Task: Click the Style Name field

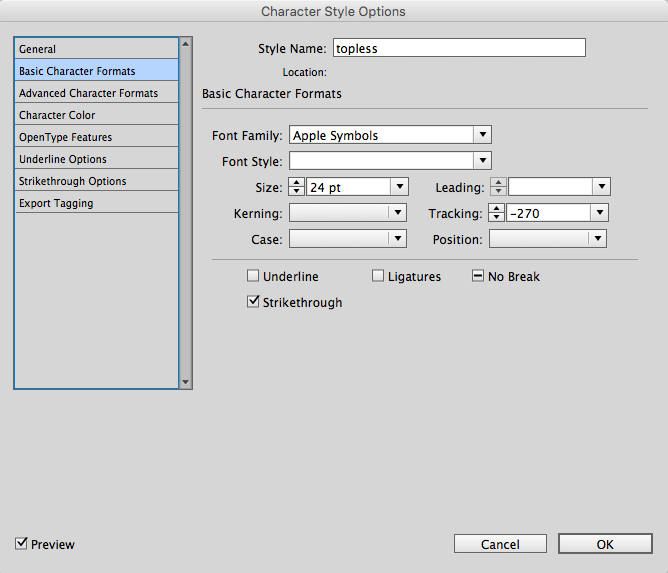Action: point(459,48)
